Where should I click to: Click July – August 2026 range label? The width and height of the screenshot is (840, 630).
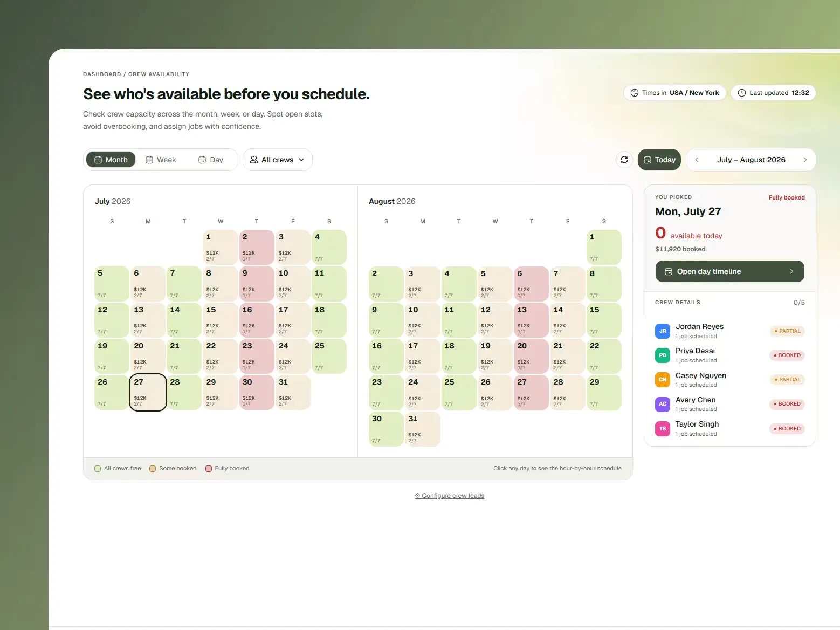(x=751, y=160)
